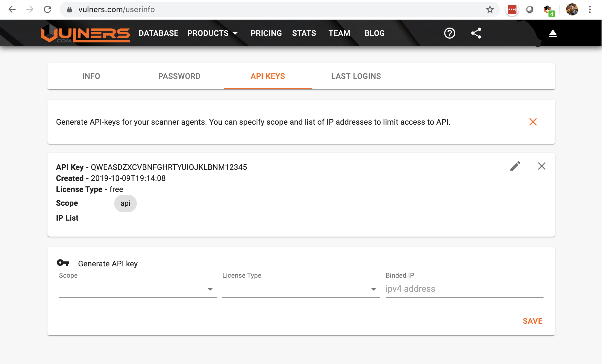Click the Save button
This screenshot has height=364, width=602.
(532, 321)
